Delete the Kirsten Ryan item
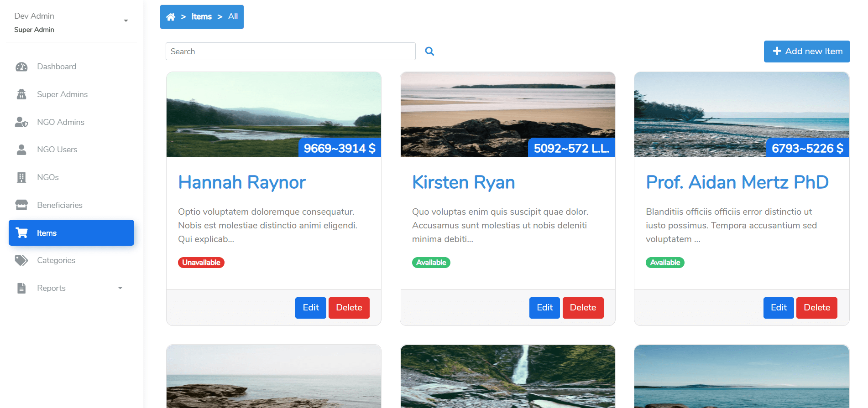 pos(582,308)
